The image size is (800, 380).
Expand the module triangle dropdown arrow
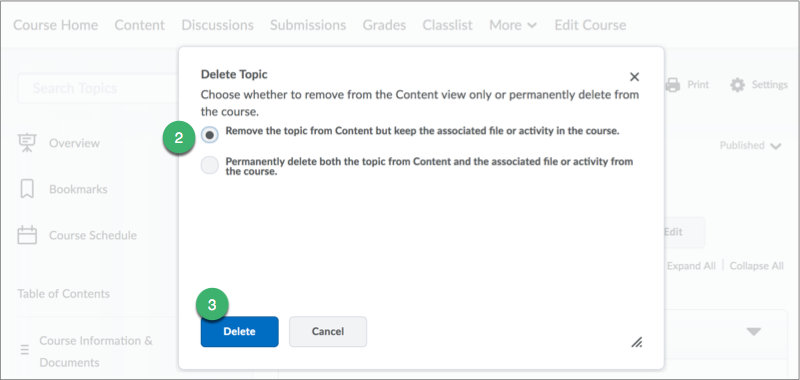click(x=754, y=332)
